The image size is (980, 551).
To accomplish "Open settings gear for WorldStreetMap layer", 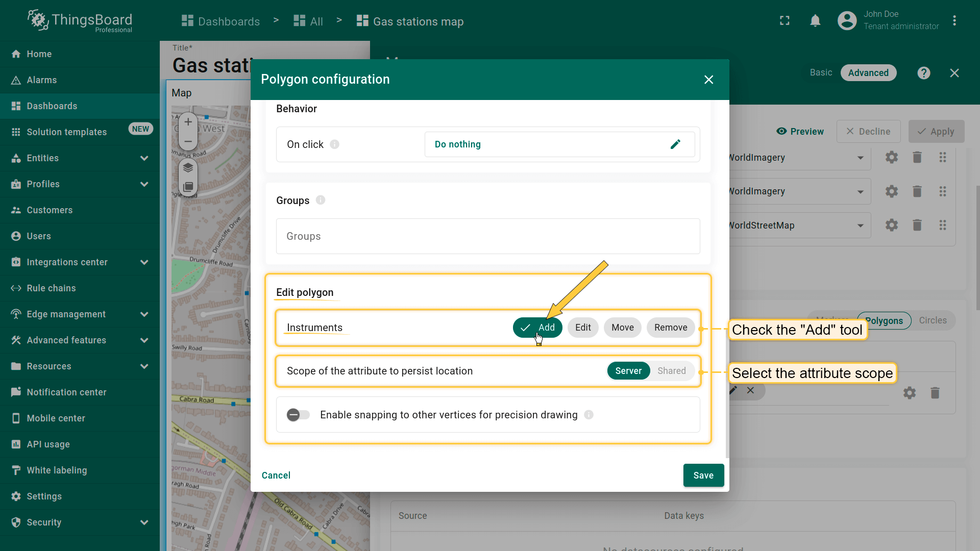I will [891, 225].
